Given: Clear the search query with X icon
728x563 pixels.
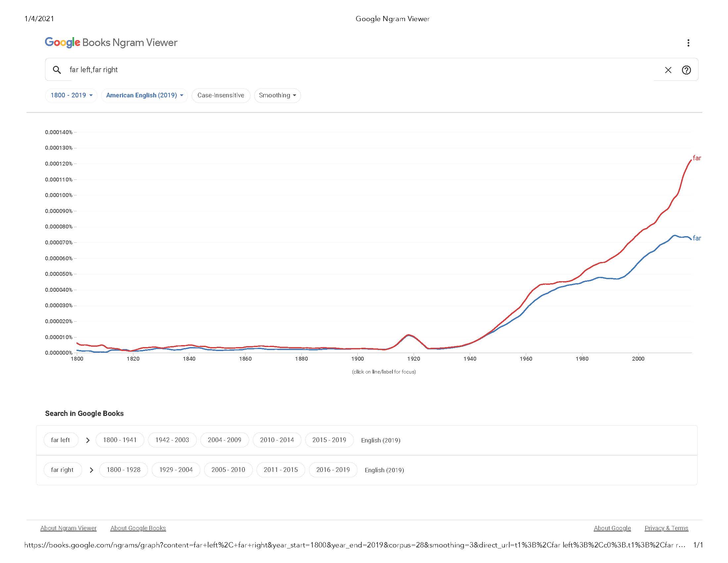Looking at the screenshot, I should (x=668, y=70).
